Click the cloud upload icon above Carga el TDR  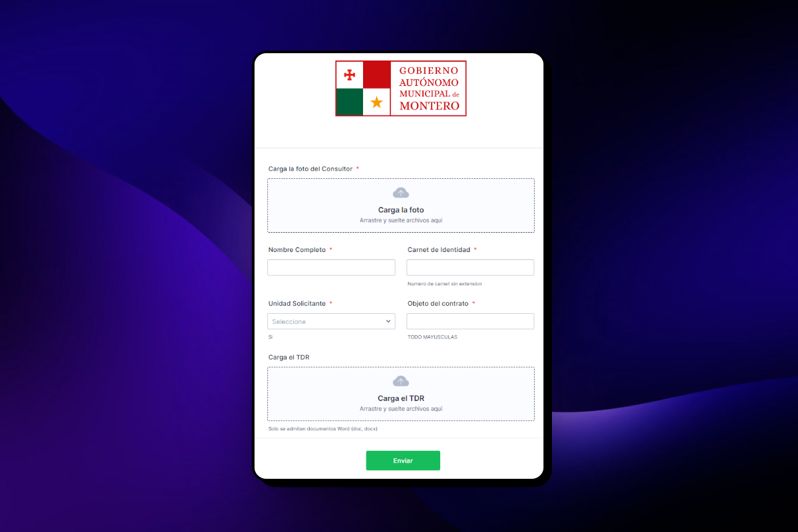(x=400, y=381)
